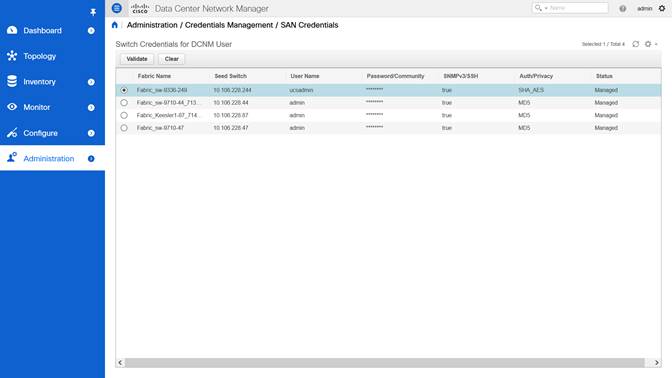Sort by User Name column header

[x=305, y=76]
